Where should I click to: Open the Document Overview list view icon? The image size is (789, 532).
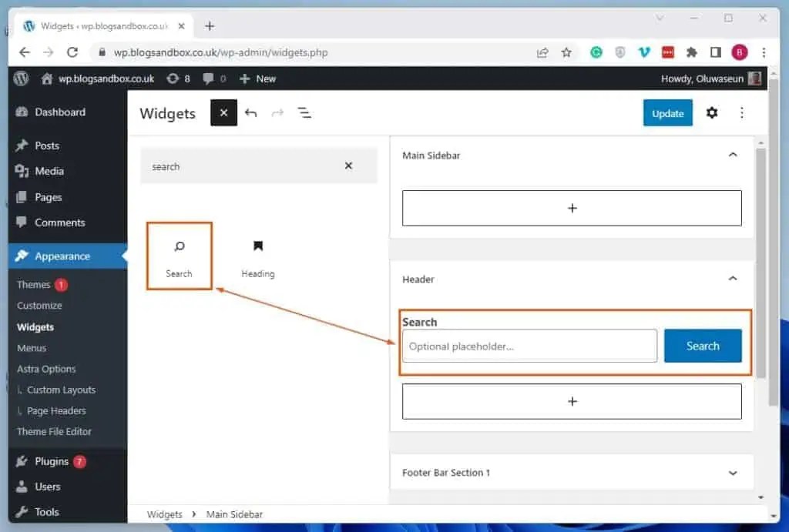click(x=304, y=112)
